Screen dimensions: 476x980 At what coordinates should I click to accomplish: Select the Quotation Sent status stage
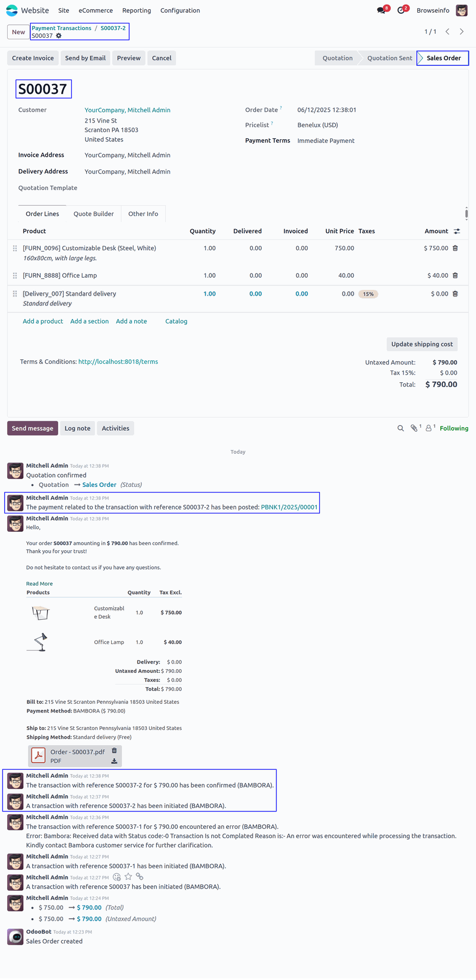[x=389, y=58]
